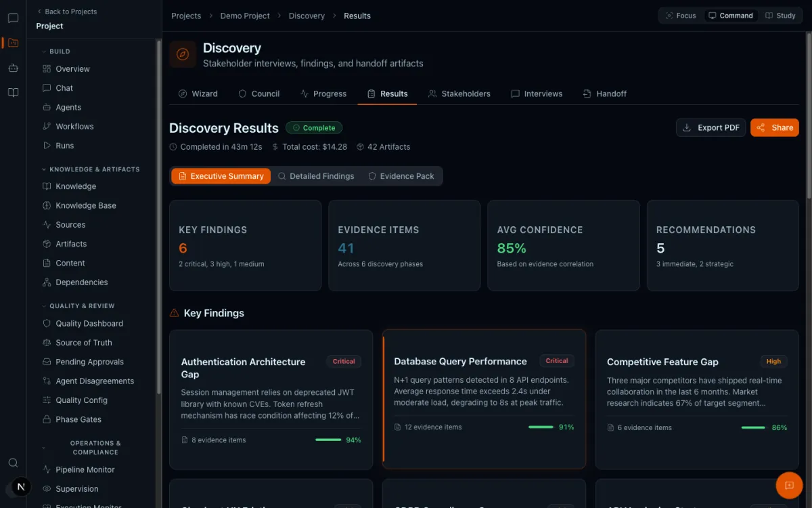Click the orange Share button
This screenshot has width=812, height=508.
coord(775,127)
